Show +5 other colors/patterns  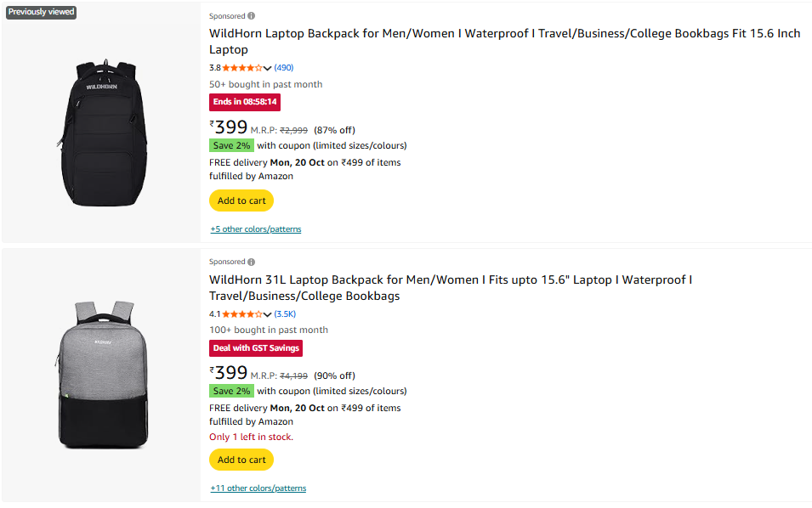click(x=256, y=229)
